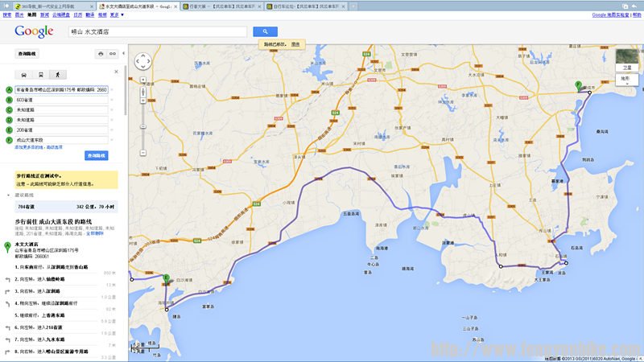Viewport: 644px width, 362px height.
Task: Zoom out with the map minus button
Action: [142, 153]
